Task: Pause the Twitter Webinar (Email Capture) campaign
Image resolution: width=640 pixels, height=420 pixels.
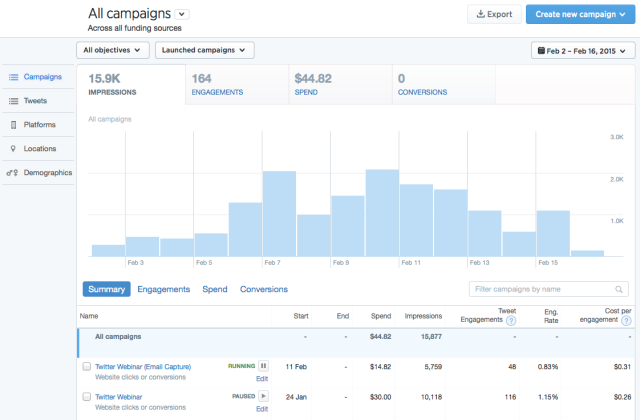Action: point(264,367)
